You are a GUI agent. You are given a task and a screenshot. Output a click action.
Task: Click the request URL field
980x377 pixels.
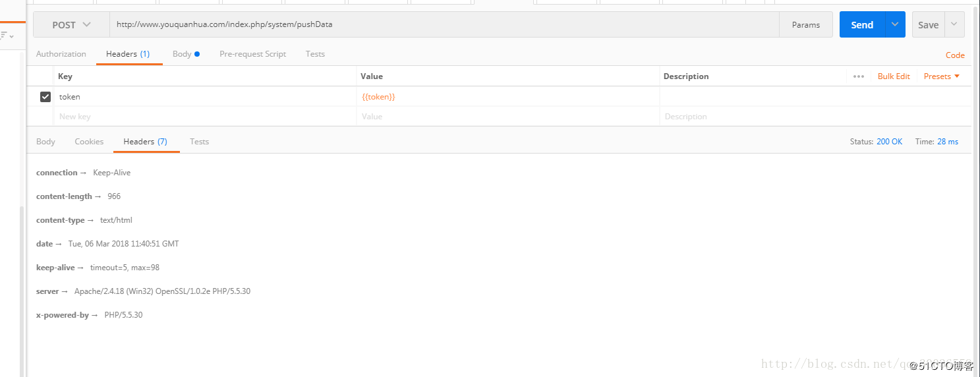(x=444, y=25)
